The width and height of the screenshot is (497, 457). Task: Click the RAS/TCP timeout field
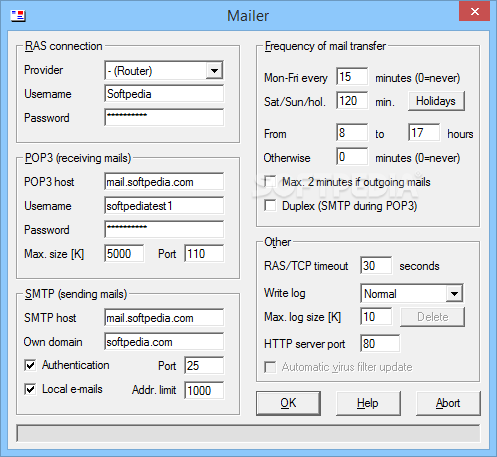coord(376,266)
